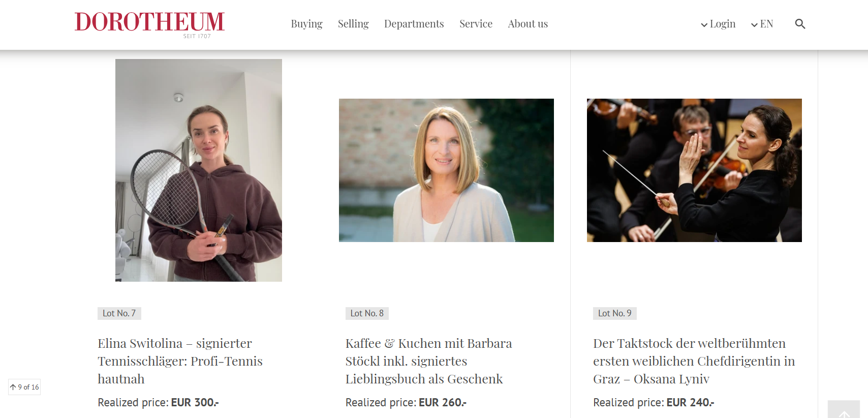This screenshot has width=868, height=418.
Task: Open the About us menu
Action: [x=528, y=24]
